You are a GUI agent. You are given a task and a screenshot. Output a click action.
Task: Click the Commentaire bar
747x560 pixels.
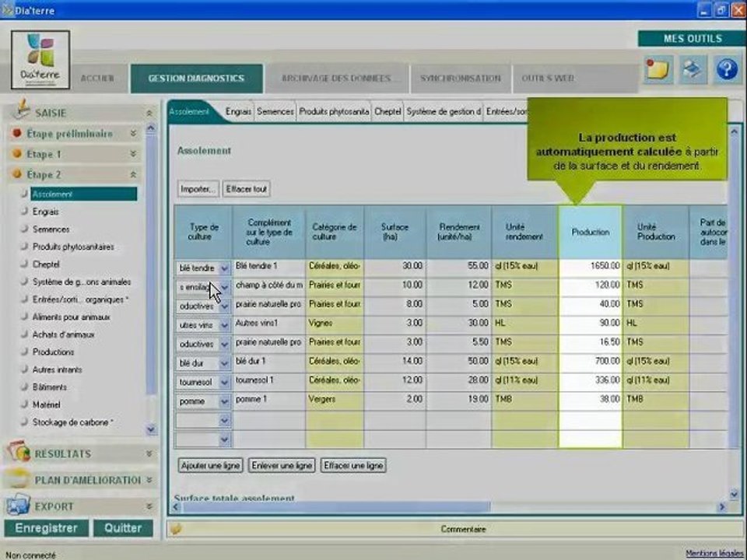click(x=456, y=529)
